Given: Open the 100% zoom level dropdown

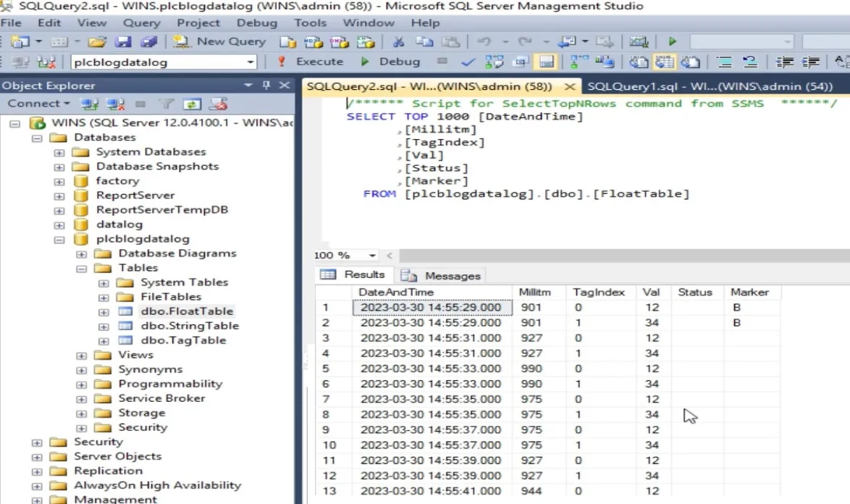Looking at the screenshot, I should coord(371,255).
